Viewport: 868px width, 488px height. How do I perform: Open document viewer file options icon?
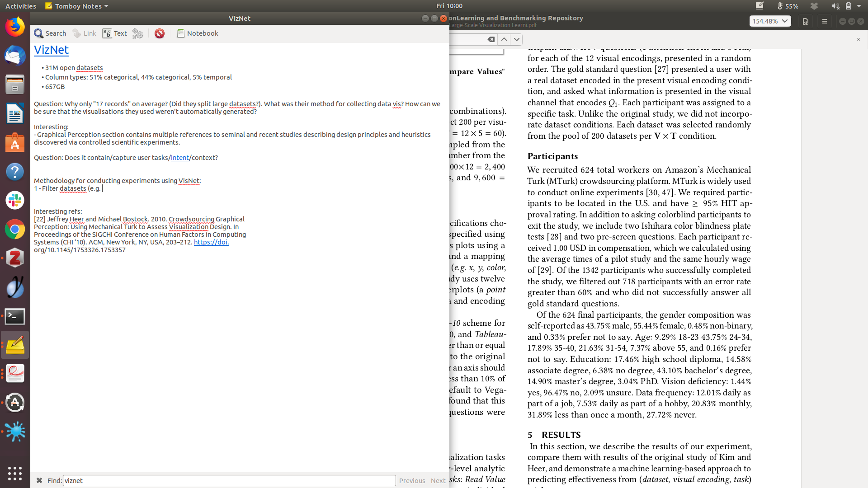coord(805,21)
